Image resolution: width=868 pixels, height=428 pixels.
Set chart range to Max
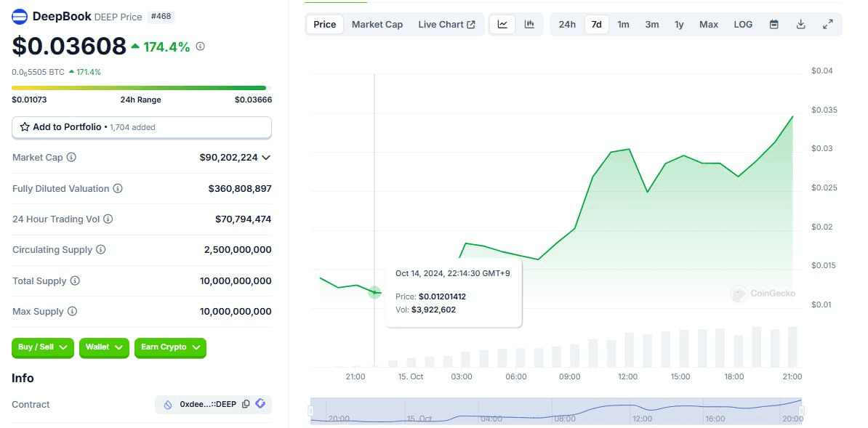pyautogui.click(x=709, y=25)
